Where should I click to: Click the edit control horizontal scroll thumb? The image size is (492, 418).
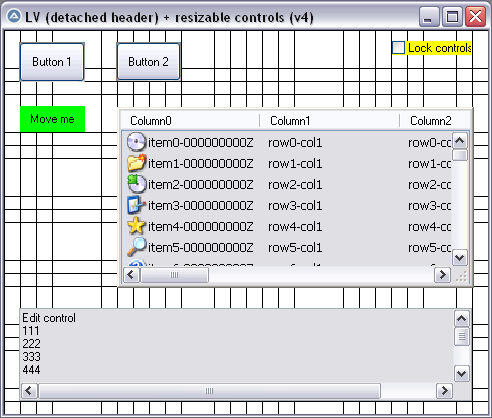point(209,391)
